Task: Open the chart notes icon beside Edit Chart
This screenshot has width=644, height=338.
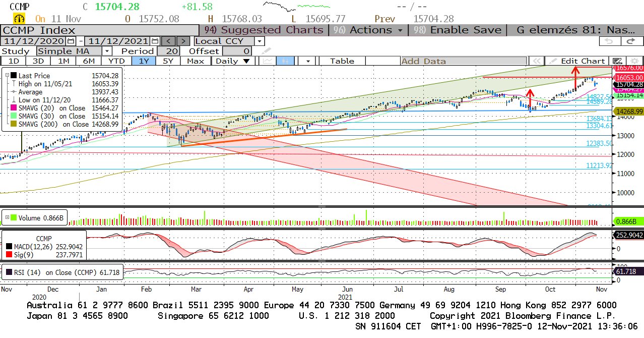Action: 618,61
